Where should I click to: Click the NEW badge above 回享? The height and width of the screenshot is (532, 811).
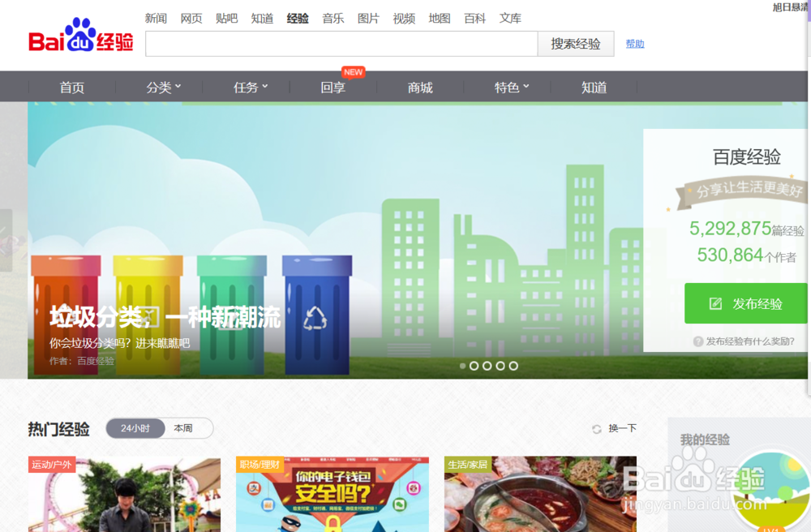(x=354, y=72)
